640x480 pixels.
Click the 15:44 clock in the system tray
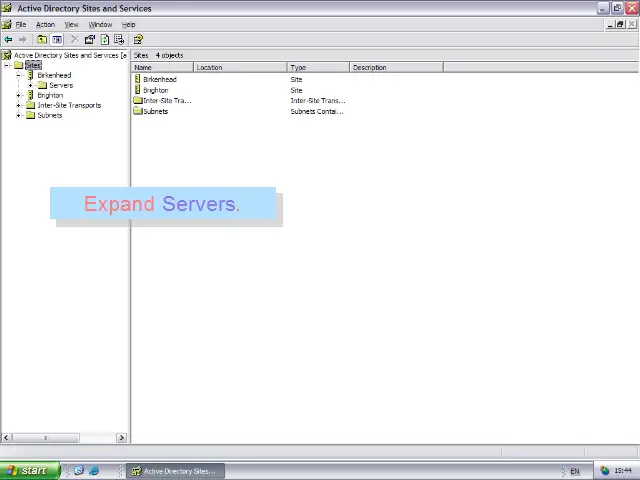click(x=623, y=471)
